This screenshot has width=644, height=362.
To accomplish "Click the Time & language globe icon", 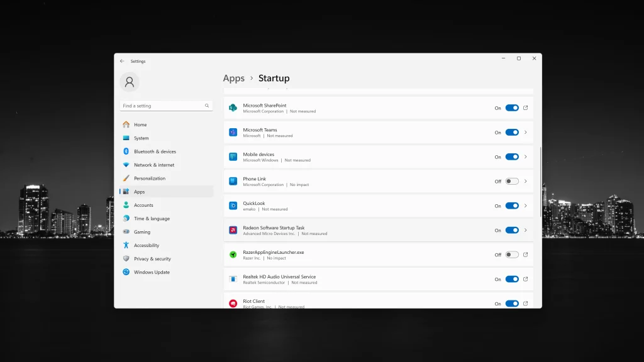I will pos(126,218).
